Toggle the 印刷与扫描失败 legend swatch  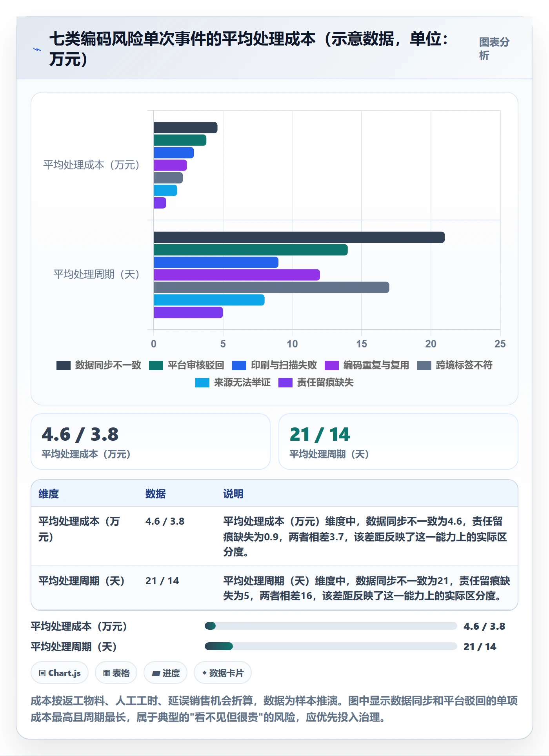click(x=239, y=365)
